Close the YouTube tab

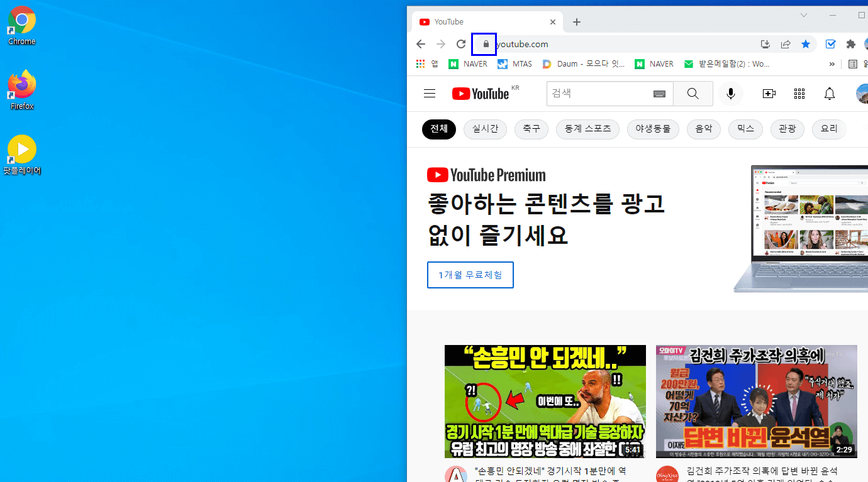pyautogui.click(x=553, y=22)
